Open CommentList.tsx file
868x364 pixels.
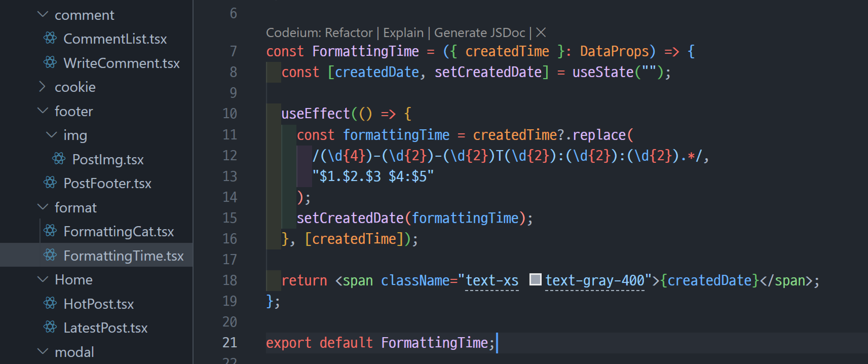point(115,39)
